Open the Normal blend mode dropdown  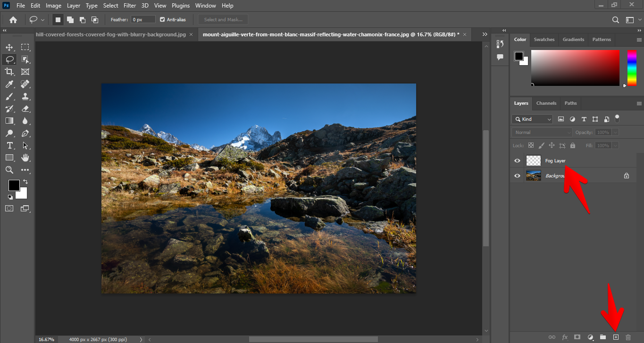(x=542, y=133)
